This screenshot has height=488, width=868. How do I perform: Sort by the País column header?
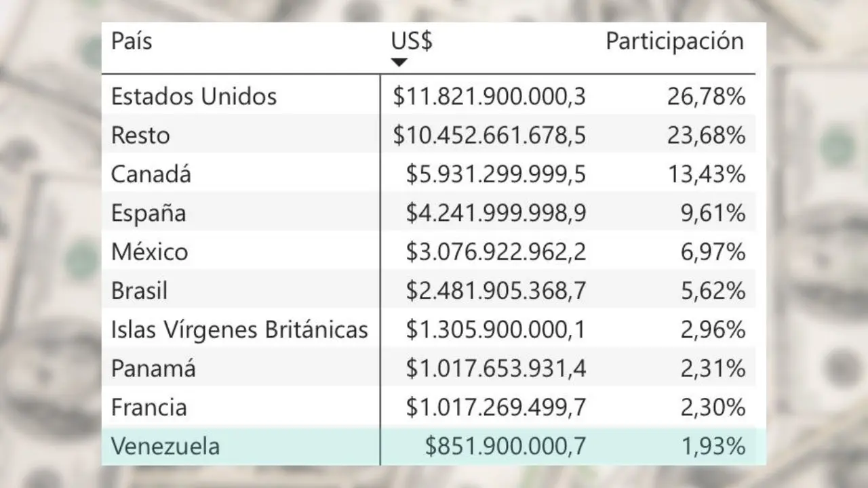click(132, 41)
